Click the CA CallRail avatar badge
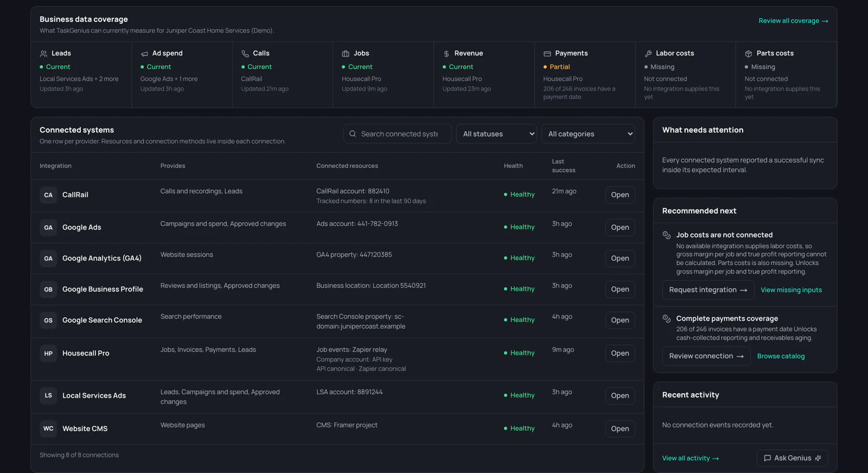 [x=48, y=195]
